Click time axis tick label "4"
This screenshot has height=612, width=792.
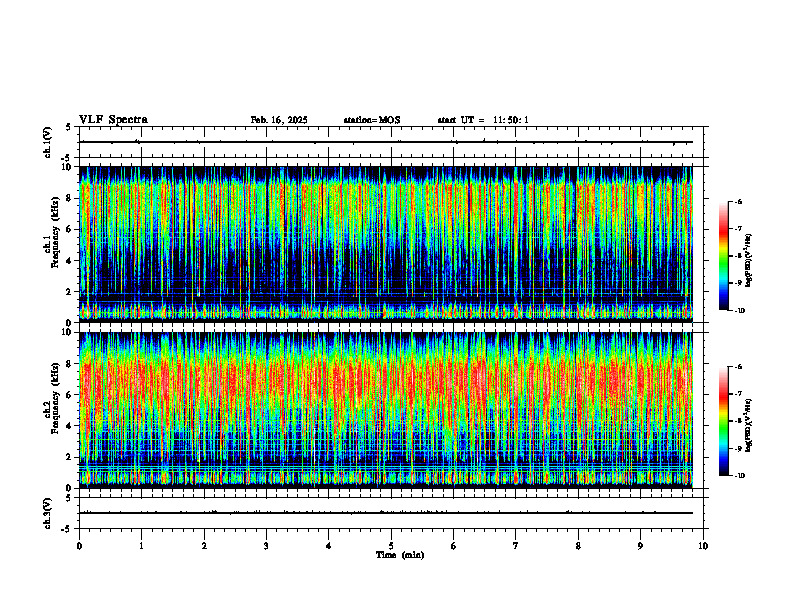pyautogui.click(x=328, y=546)
